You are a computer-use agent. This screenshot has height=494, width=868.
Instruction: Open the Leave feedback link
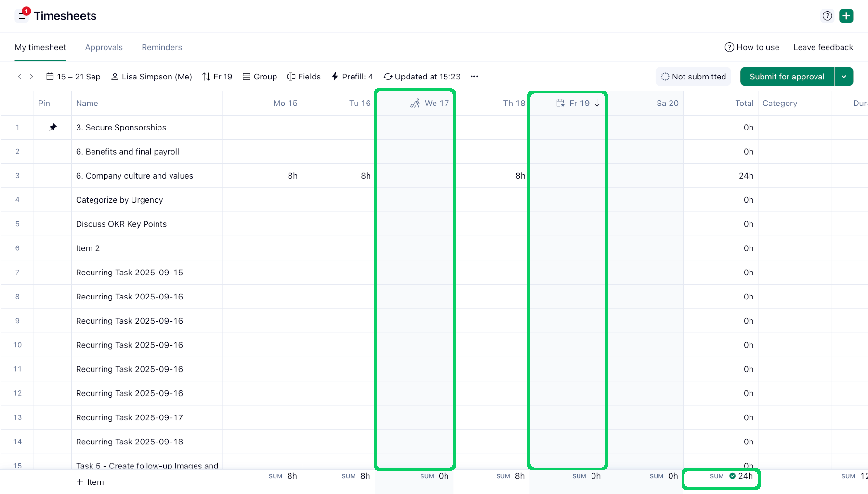pyautogui.click(x=823, y=47)
